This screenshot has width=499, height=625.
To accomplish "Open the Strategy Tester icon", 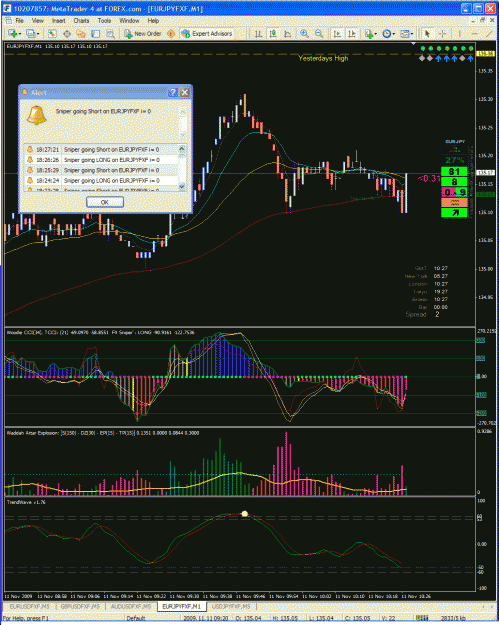I will pos(110,34).
